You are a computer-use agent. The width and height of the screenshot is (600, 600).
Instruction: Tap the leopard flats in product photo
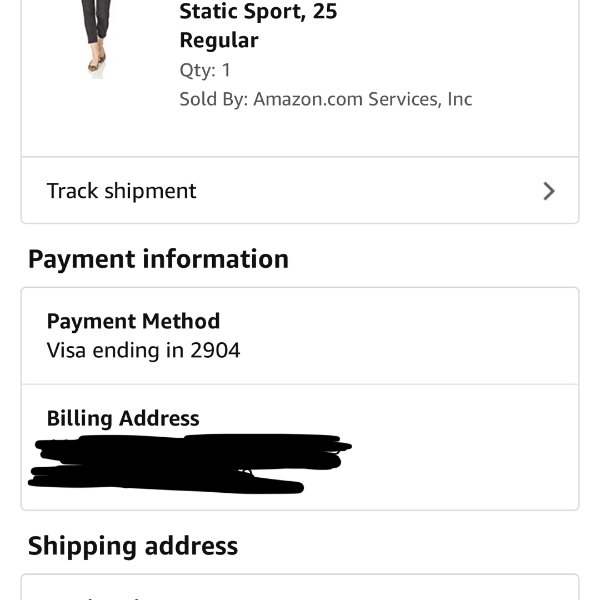pyautogui.click(x=97, y=62)
